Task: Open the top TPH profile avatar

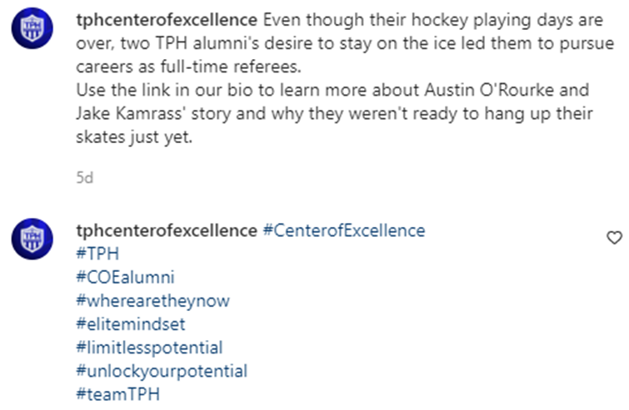Action: tap(32, 28)
